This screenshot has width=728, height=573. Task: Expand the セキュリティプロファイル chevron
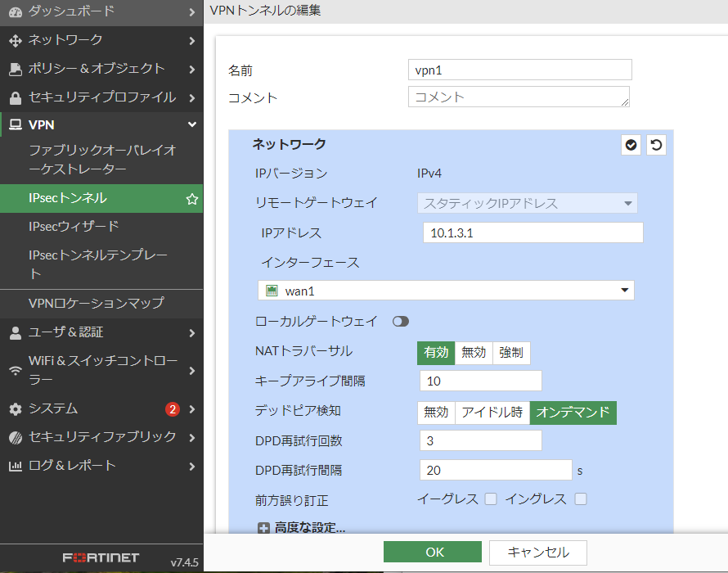click(x=191, y=97)
